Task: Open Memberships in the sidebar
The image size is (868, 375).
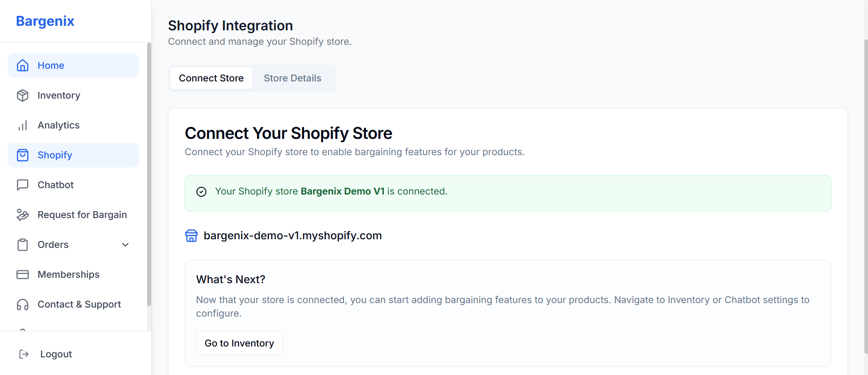Action: click(73, 275)
